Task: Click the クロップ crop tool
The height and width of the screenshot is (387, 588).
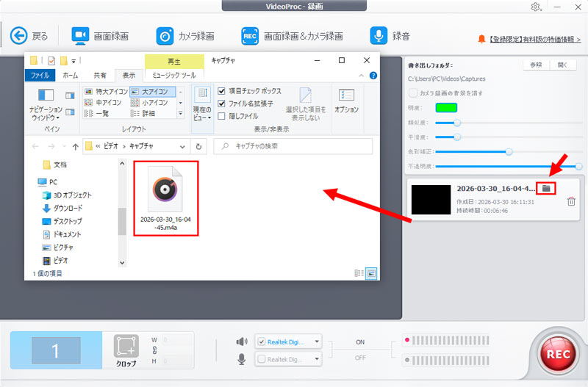Action: pyautogui.click(x=126, y=350)
